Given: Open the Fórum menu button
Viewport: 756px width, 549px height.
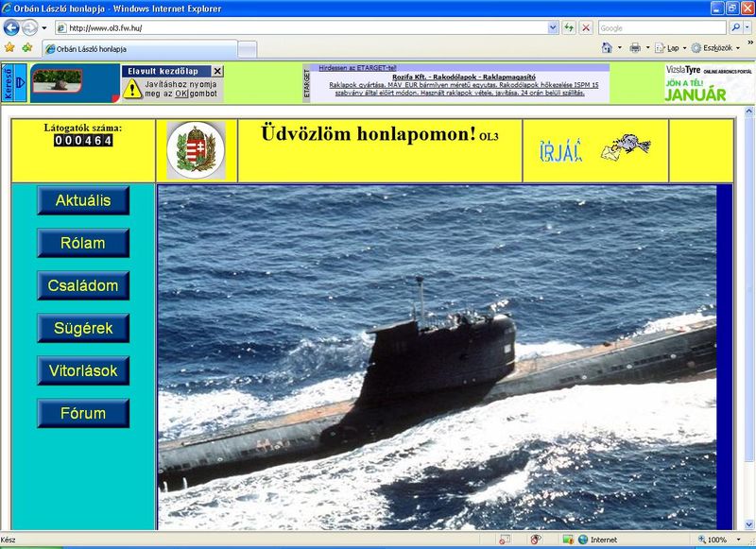Looking at the screenshot, I should click(83, 413).
